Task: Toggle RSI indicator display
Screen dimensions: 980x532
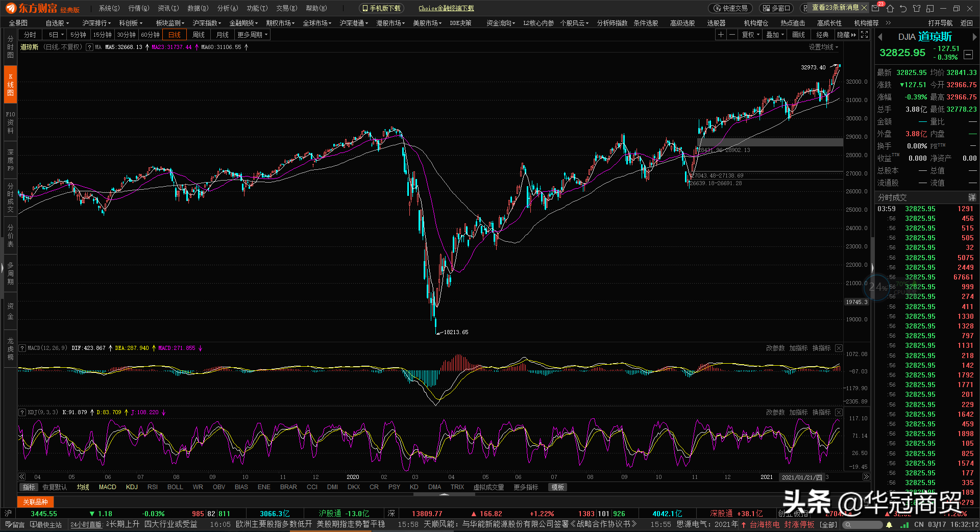Action: tap(153, 487)
